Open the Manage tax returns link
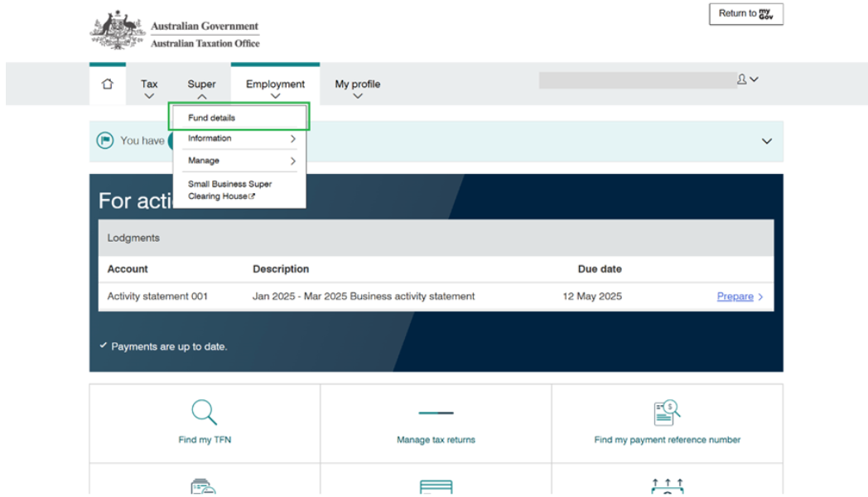This screenshot has width=868, height=497. [436, 440]
